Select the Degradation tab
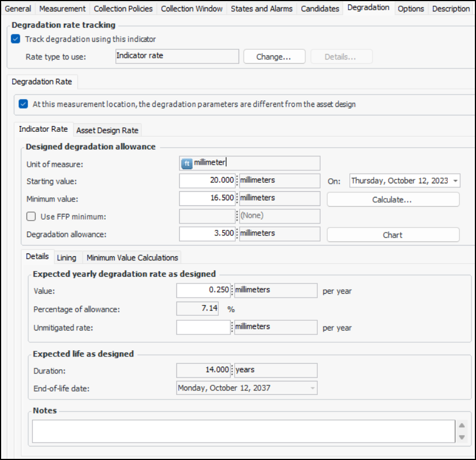The height and width of the screenshot is (460, 476). coord(368,7)
